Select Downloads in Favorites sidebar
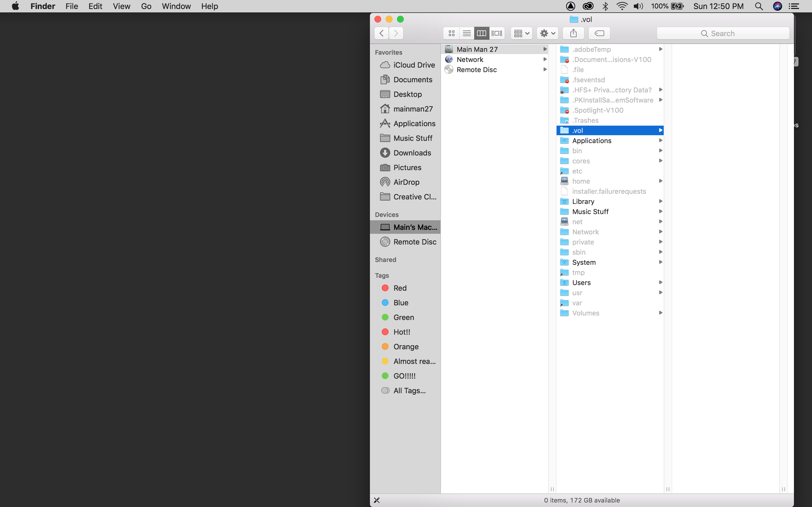 [x=412, y=153]
